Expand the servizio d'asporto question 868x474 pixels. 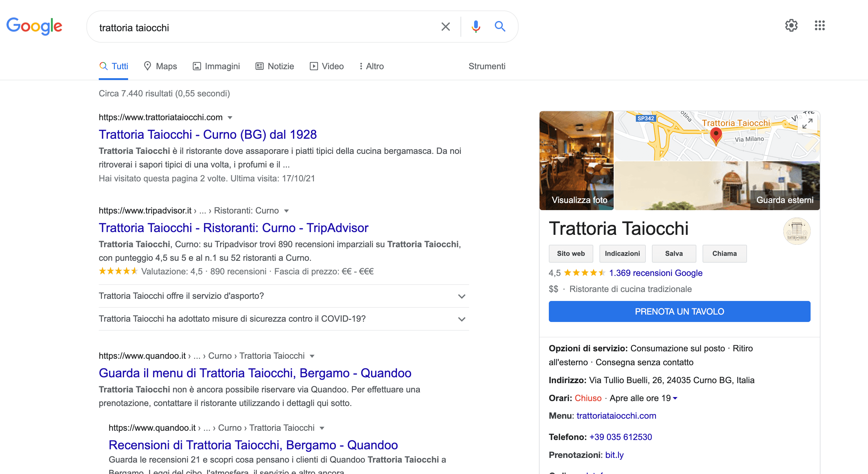283,296
